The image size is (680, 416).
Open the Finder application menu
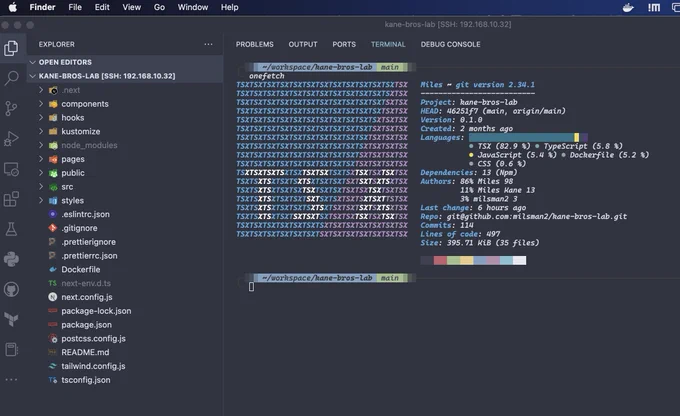coord(42,7)
